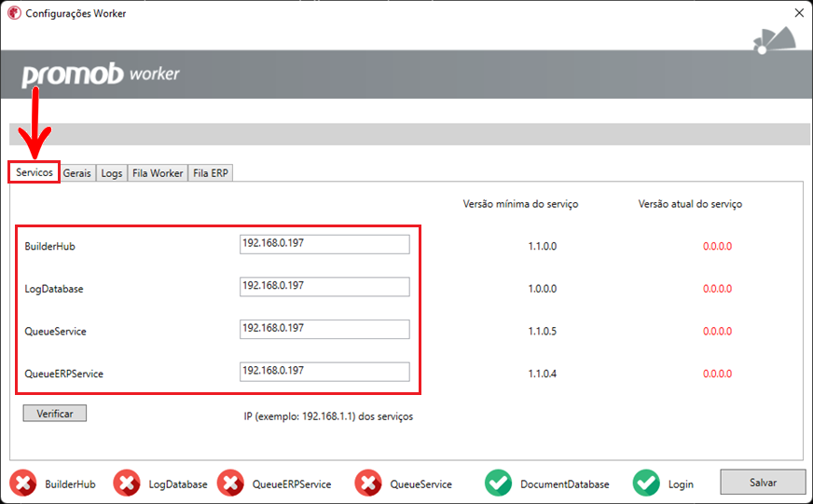Image resolution: width=813 pixels, height=504 pixels.
Task: Click the LogDatabase status label at bottom
Action: click(x=178, y=484)
